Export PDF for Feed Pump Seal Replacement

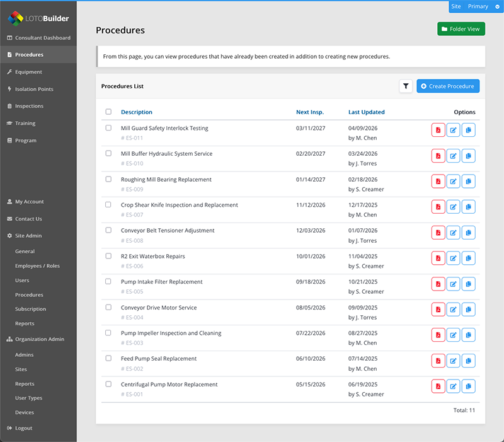pos(438,361)
